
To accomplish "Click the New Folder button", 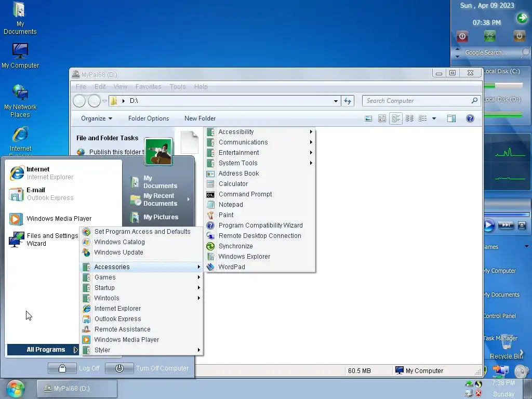I will coord(200,118).
